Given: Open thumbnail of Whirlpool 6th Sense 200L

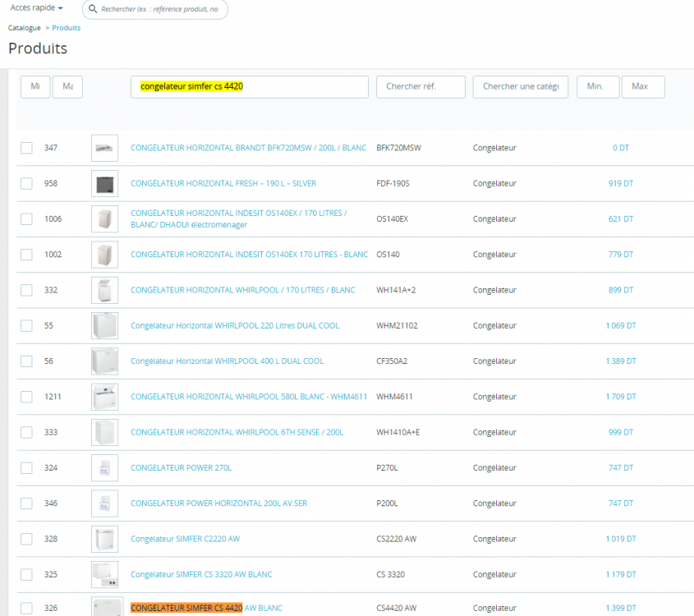Looking at the screenshot, I should tap(104, 432).
